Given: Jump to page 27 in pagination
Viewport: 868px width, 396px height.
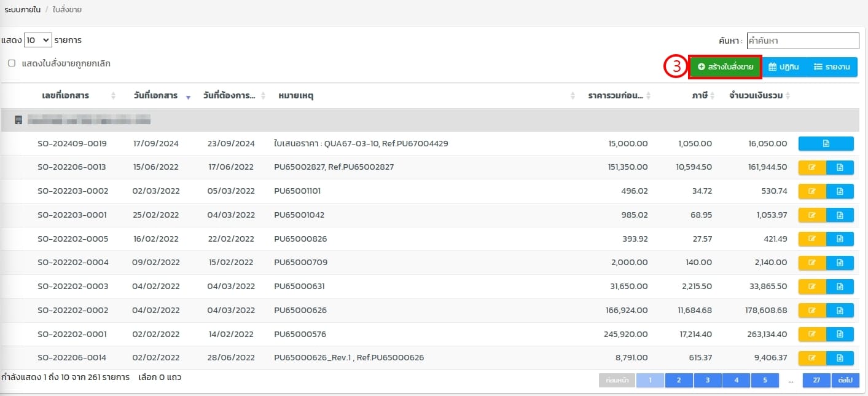Looking at the screenshot, I should (816, 381).
